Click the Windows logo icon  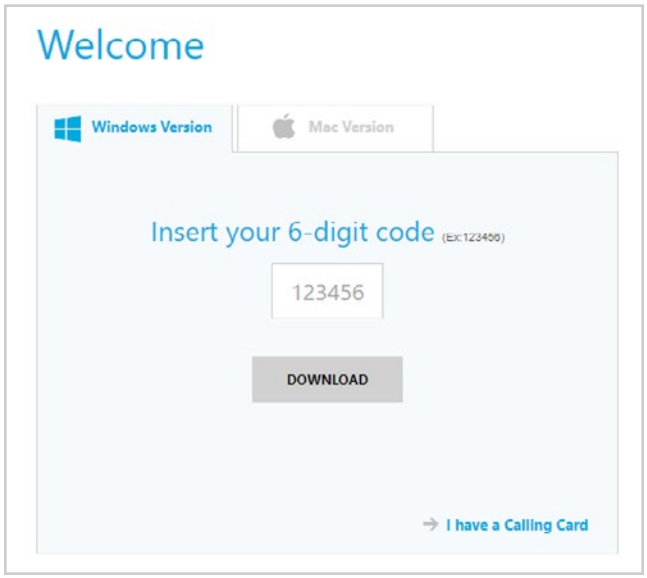click(68, 129)
